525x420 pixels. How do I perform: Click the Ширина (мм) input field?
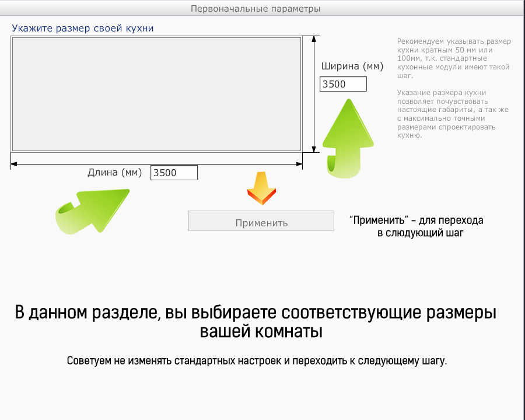coord(343,84)
